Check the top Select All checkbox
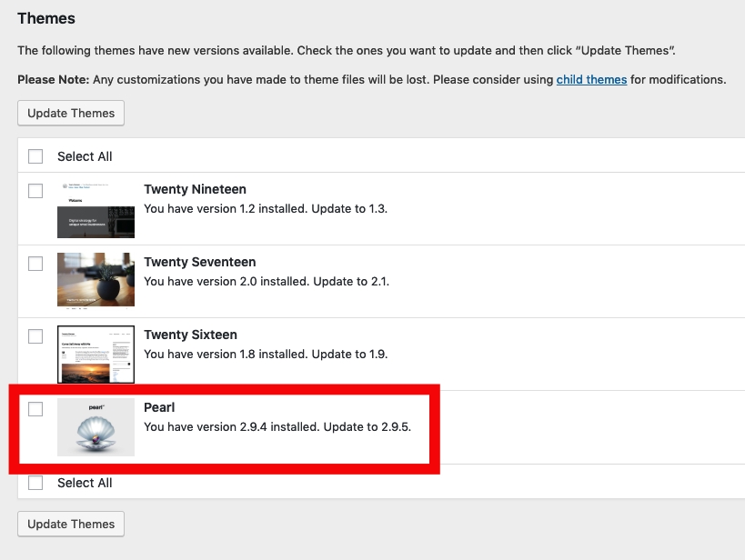Screen dimensions: 745x560 35,156
